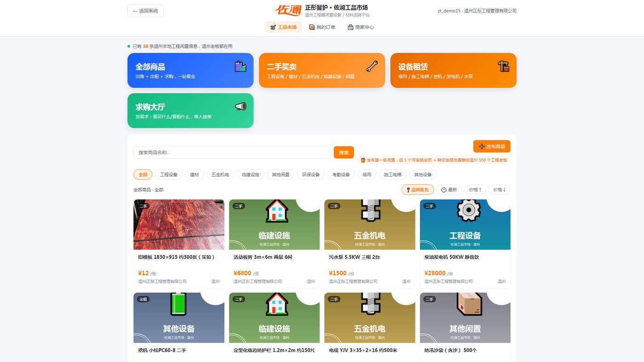Click the 旧模板 1830×915 product title
The width and height of the screenshot is (644, 362).
tap(177, 257)
